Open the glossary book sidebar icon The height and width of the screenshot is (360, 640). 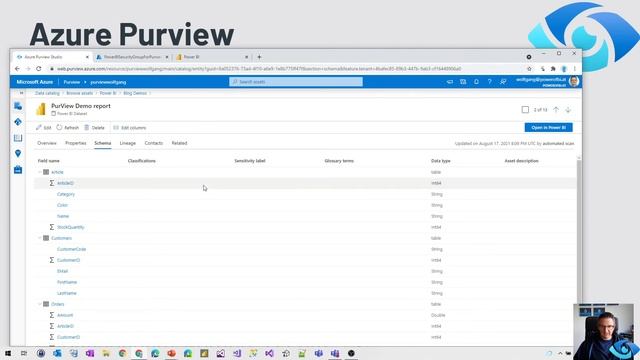coord(18,138)
